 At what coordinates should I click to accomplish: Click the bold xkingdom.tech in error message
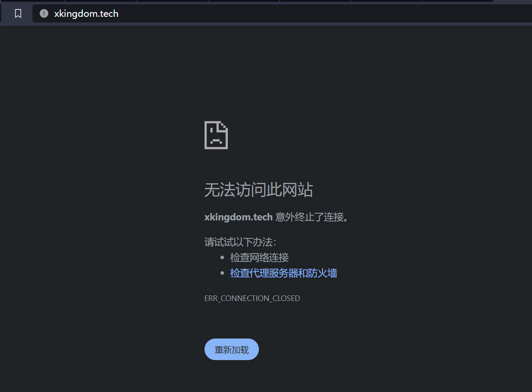point(238,217)
